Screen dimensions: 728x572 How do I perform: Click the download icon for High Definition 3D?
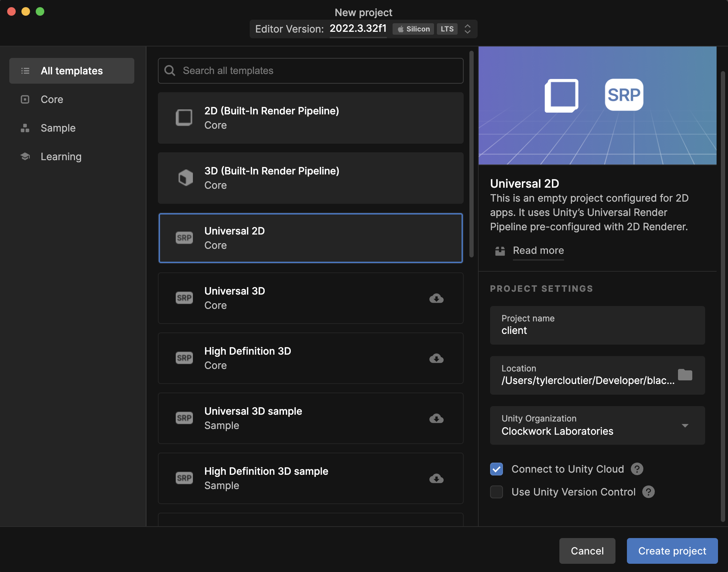tap(436, 358)
